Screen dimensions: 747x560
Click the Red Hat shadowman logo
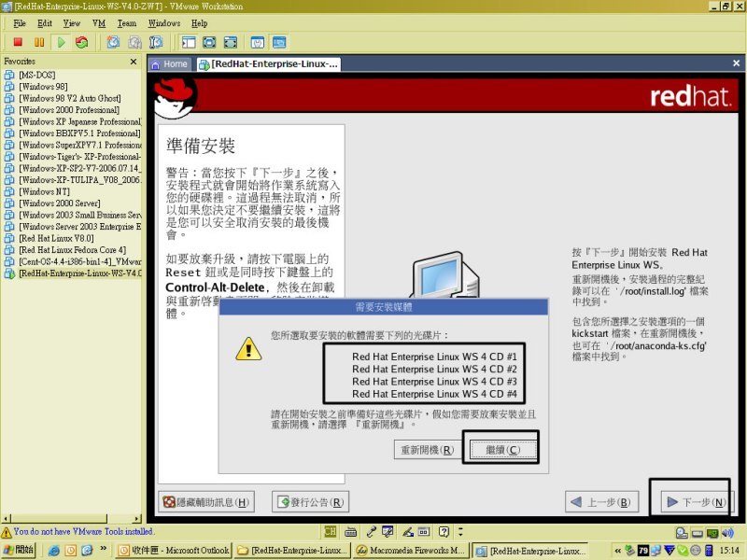(176, 98)
